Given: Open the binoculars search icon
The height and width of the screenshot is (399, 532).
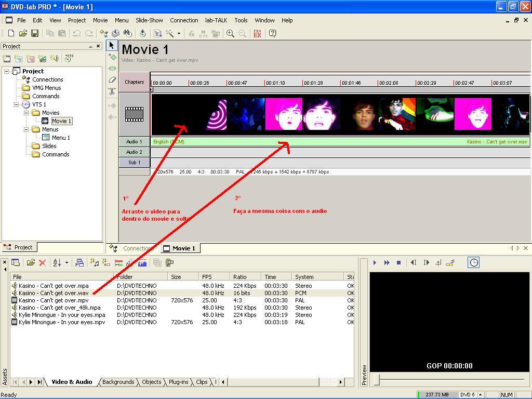Looking at the screenshot, I should pos(128,33).
